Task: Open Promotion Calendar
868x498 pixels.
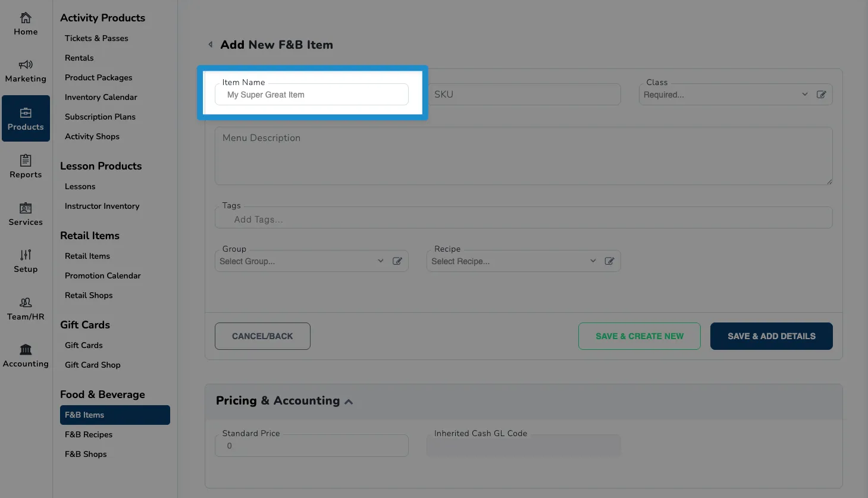Action: [x=102, y=275]
